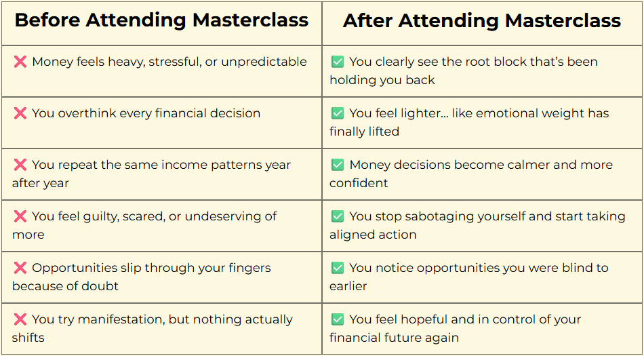The width and height of the screenshot is (644, 356).
Task: Click the red X beside "You feel guilty"
Action: point(20,217)
